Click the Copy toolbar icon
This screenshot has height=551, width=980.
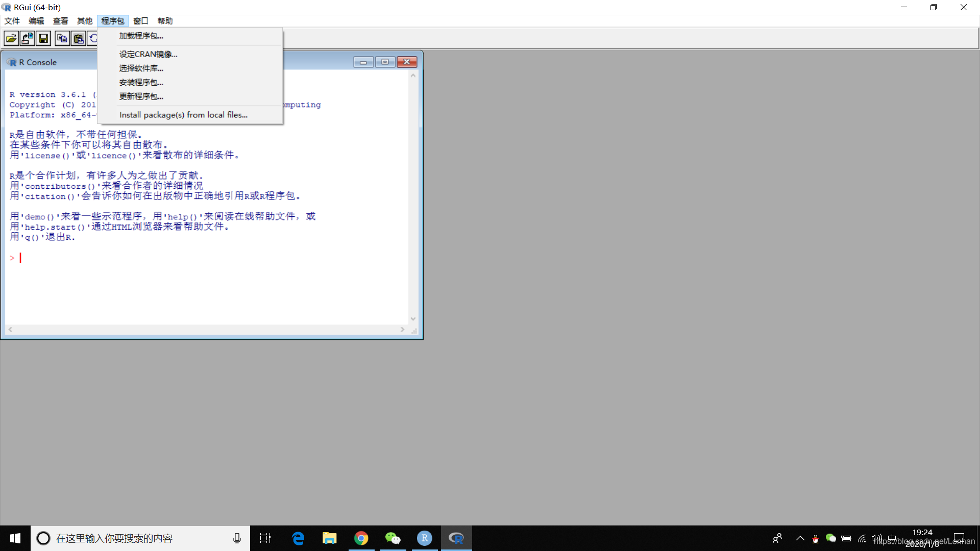[62, 38]
